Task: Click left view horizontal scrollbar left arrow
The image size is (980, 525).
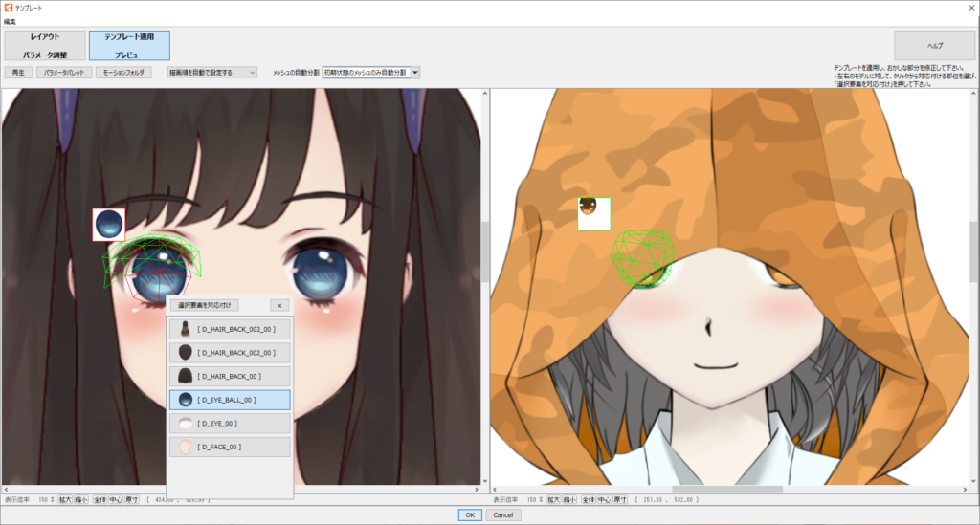Action: coord(6,490)
